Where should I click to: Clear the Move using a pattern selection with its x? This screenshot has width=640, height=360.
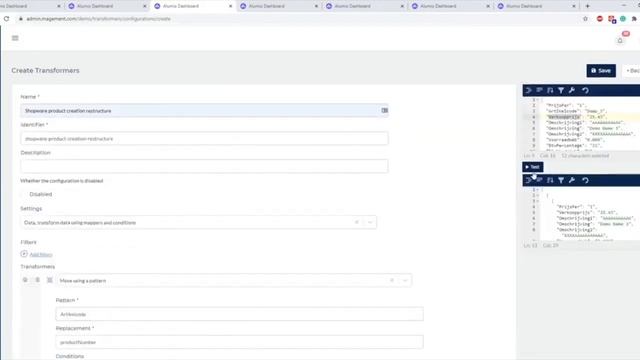point(392,280)
